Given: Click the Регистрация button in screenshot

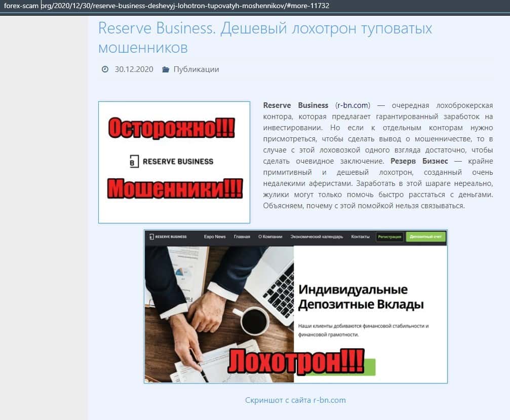Looking at the screenshot, I should pyautogui.click(x=389, y=237).
